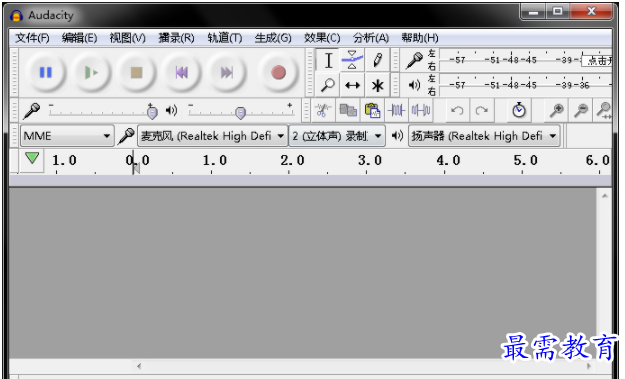Click the green playhead pin triangle
Viewport: 625px width, 379px height.
pyautogui.click(x=32, y=159)
